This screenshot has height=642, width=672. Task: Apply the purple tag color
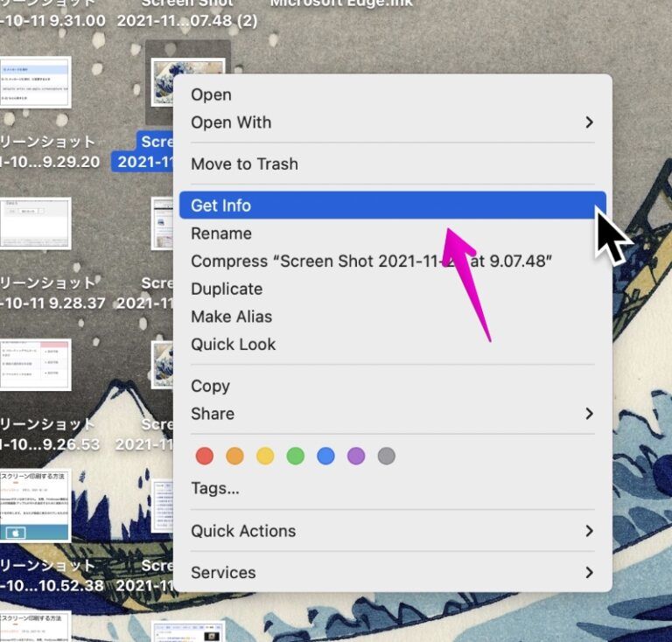click(356, 456)
